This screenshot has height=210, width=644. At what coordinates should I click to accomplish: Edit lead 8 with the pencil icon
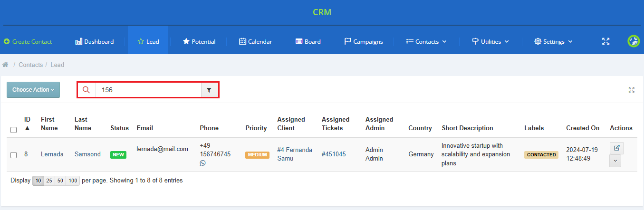tap(616, 148)
